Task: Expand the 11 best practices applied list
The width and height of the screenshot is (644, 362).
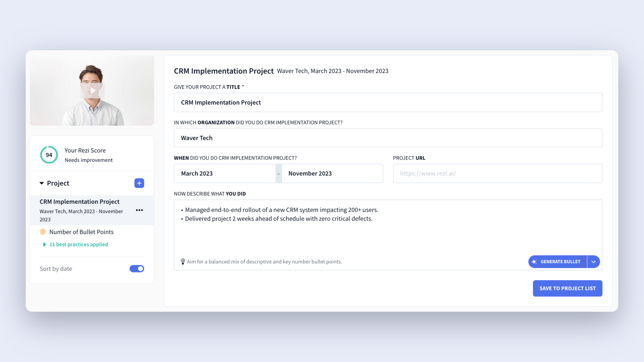Action: point(75,244)
